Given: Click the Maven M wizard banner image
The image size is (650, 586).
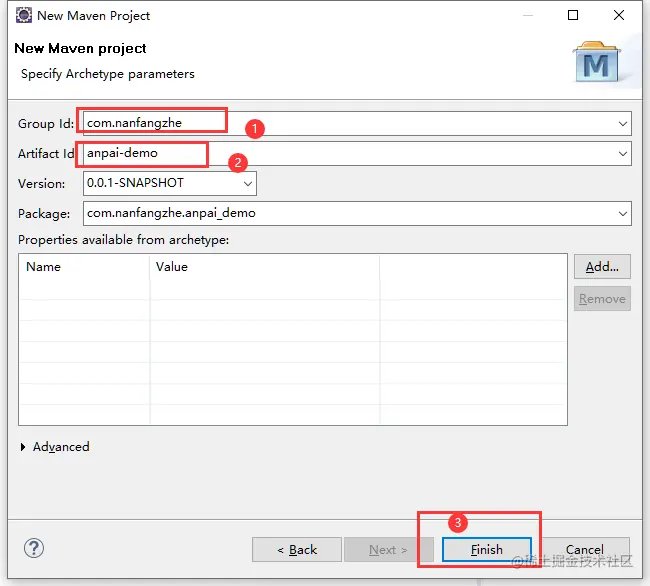Looking at the screenshot, I should point(597,62).
